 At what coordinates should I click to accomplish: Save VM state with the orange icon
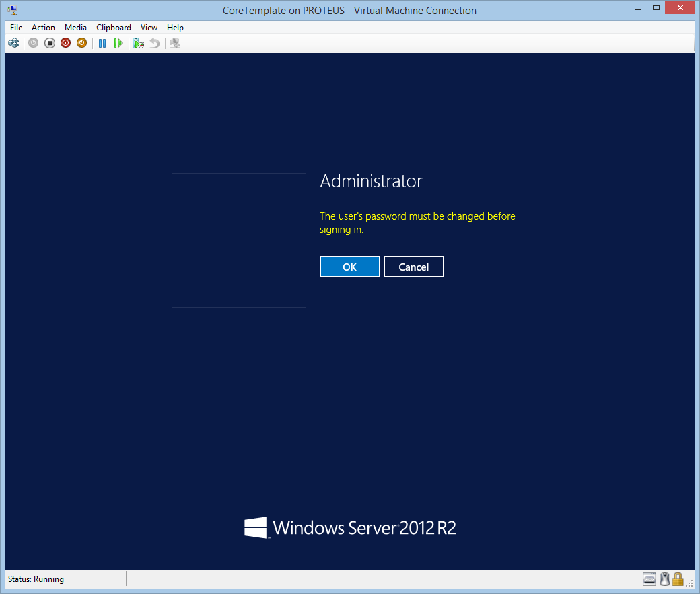click(x=81, y=43)
